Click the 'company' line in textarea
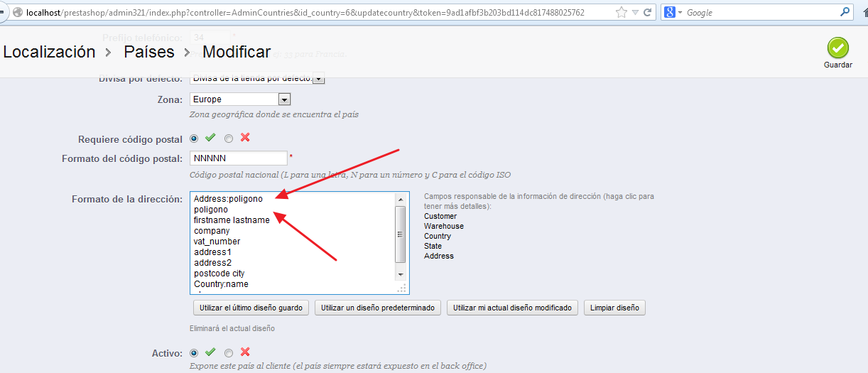Viewport: 868px width, 373px height. (212, 231)
